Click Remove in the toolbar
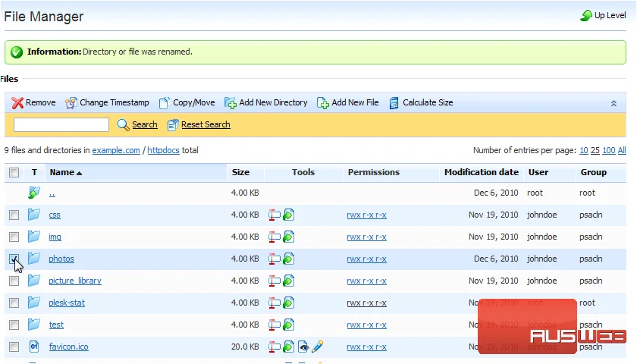637x364 pixels. pos(33,103)
